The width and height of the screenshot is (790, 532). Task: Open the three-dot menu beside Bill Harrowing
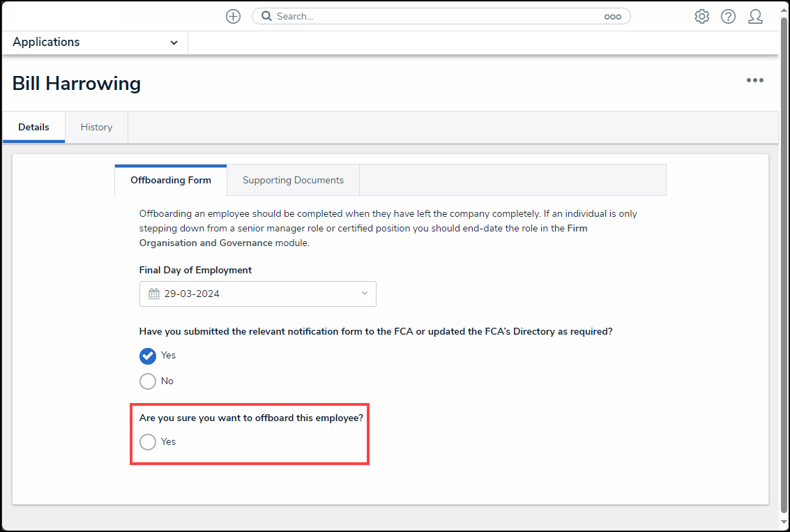[754, 81]
